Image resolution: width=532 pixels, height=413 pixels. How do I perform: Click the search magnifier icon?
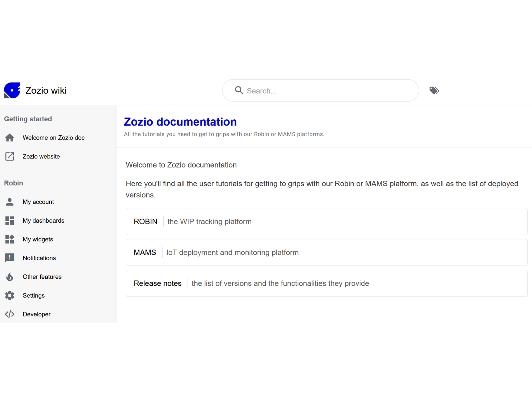pos(239,90)
